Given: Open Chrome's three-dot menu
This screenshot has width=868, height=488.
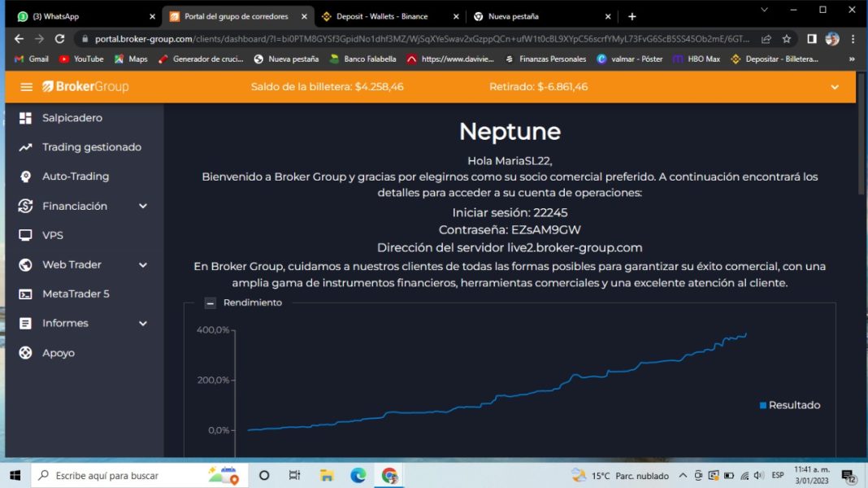Looking at the screenshot, I should pos(853,39).
